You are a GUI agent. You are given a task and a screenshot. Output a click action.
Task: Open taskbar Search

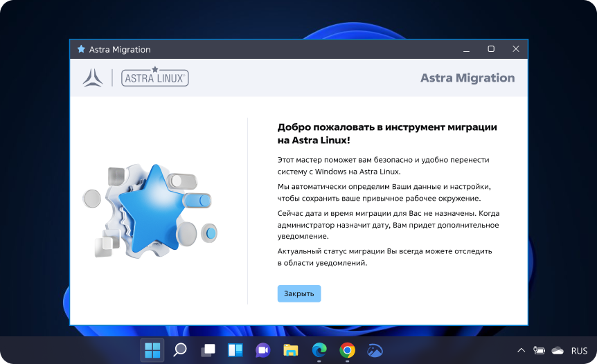click(x=180, y=350)
